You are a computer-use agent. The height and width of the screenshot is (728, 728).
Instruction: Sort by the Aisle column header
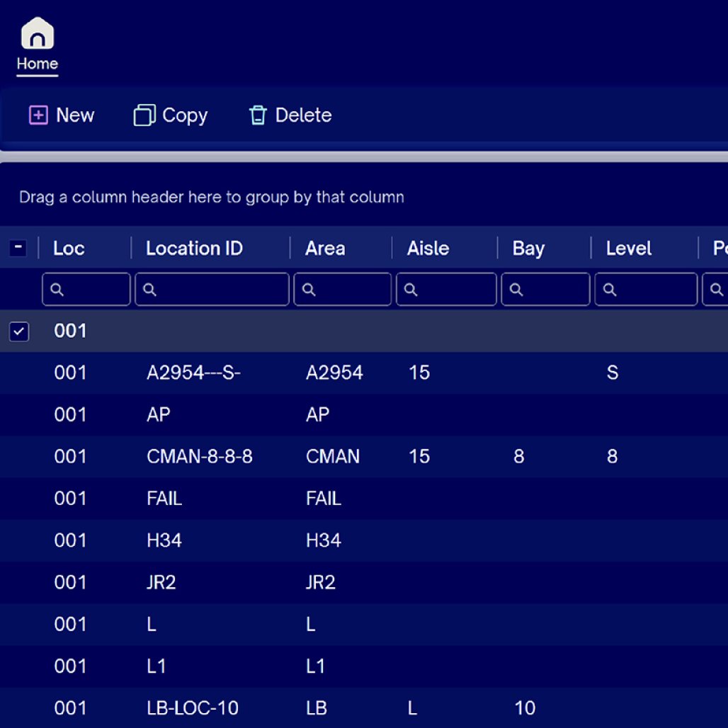click(428, 249)
